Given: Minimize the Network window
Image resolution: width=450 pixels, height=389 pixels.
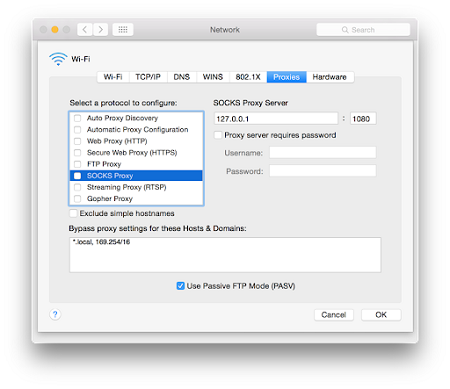Looking at the screenshot, I should [x=55, y=30].
